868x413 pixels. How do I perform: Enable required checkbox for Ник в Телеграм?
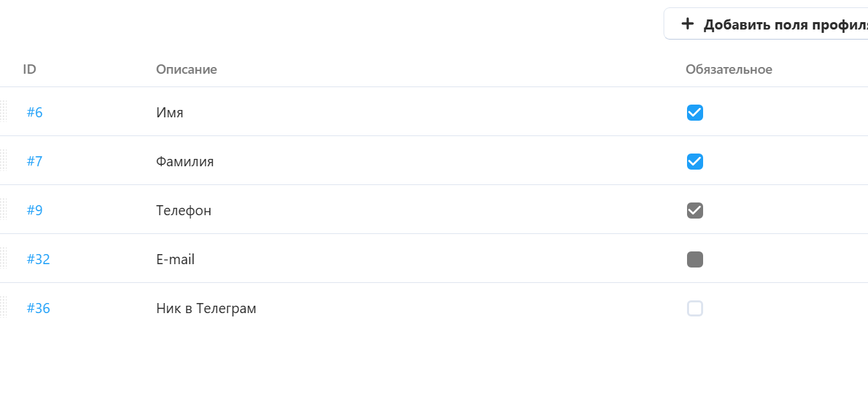click(x=695, y=308)
